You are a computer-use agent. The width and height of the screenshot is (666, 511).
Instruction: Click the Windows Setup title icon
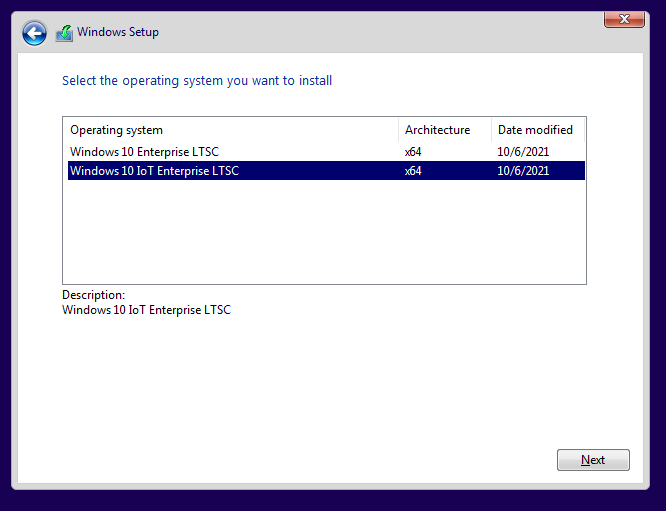64,33
